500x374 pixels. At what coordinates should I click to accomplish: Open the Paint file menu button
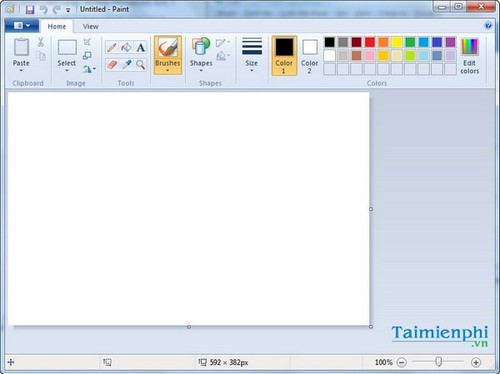[22, 26]
